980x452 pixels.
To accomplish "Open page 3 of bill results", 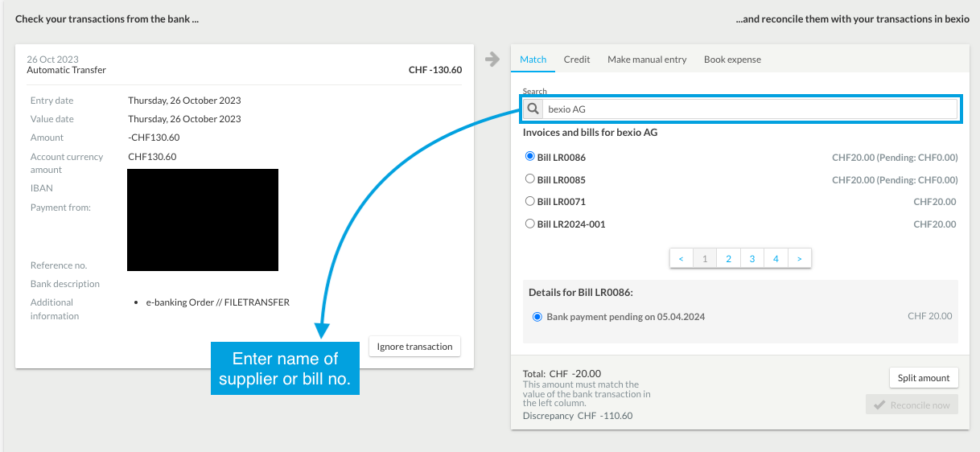I will click(752, 259).
